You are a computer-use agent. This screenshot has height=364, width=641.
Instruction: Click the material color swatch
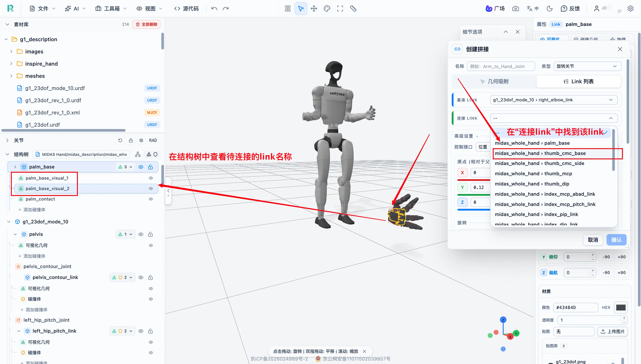click(621, 307)
